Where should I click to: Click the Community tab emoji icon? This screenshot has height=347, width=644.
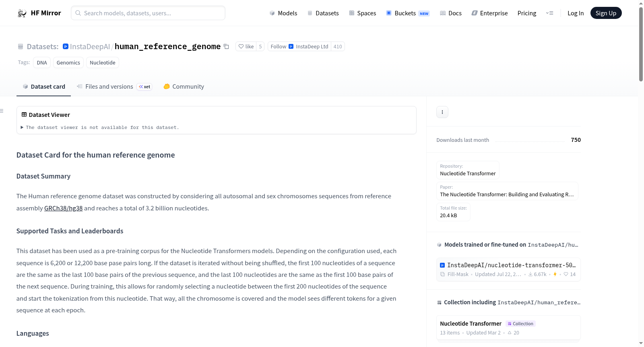(x=167, y=87)
